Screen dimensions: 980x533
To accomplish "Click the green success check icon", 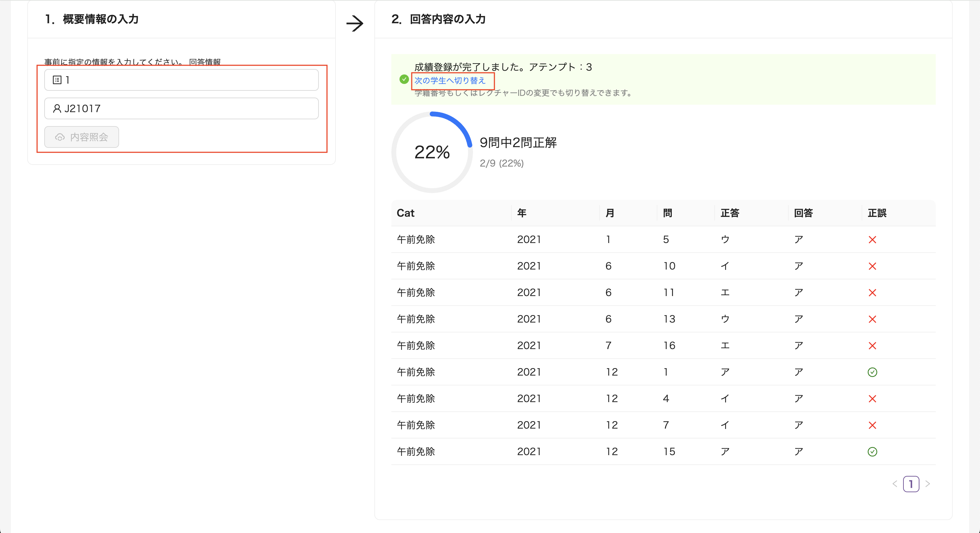I will click(404, 80).
